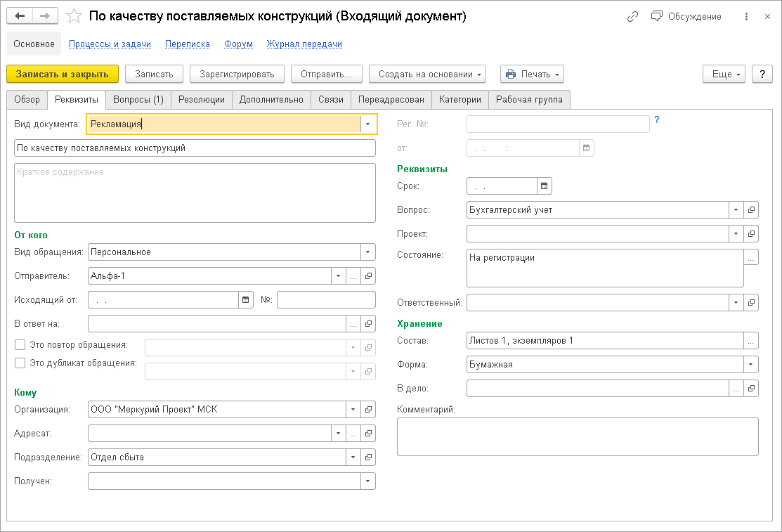The image size is (782, 532).
Task: Open the Форма dropdown list
Action: point(751,365)
